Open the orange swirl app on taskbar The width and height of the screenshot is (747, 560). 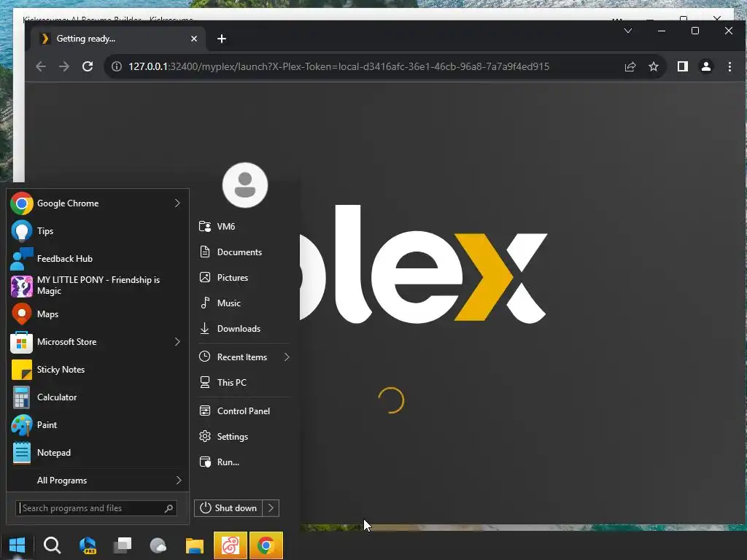[230, 545]
